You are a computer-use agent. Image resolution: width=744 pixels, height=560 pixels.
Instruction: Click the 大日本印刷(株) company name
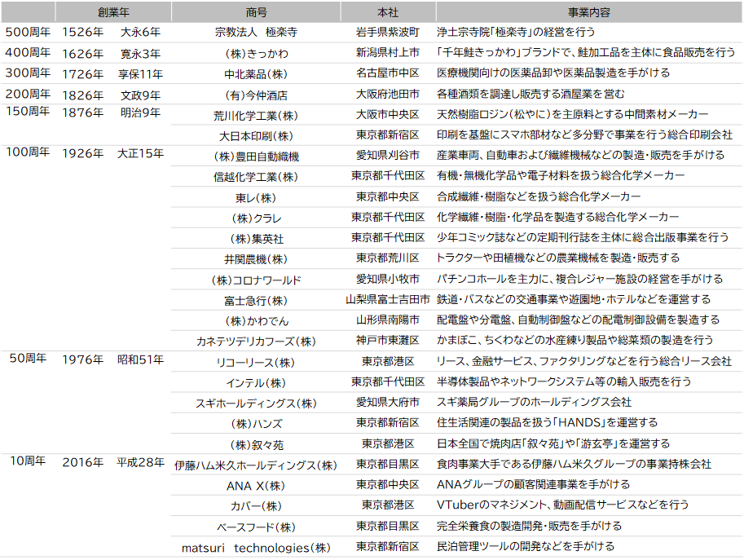coord(256,136)
